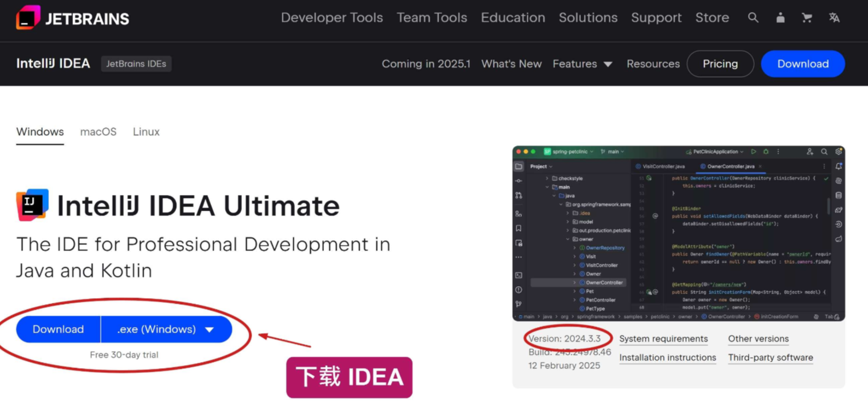Open the Solutions menu
This screenshot has width=868, height=405.
pos(588,18)
